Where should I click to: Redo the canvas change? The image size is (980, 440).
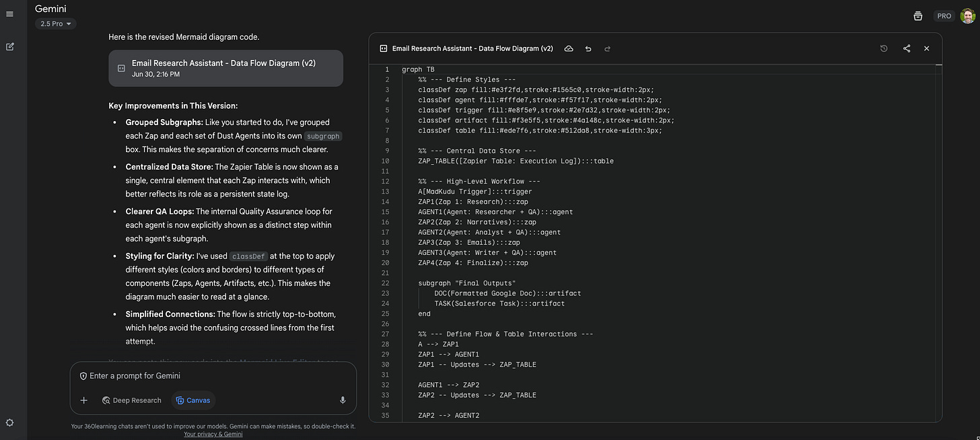607,48
